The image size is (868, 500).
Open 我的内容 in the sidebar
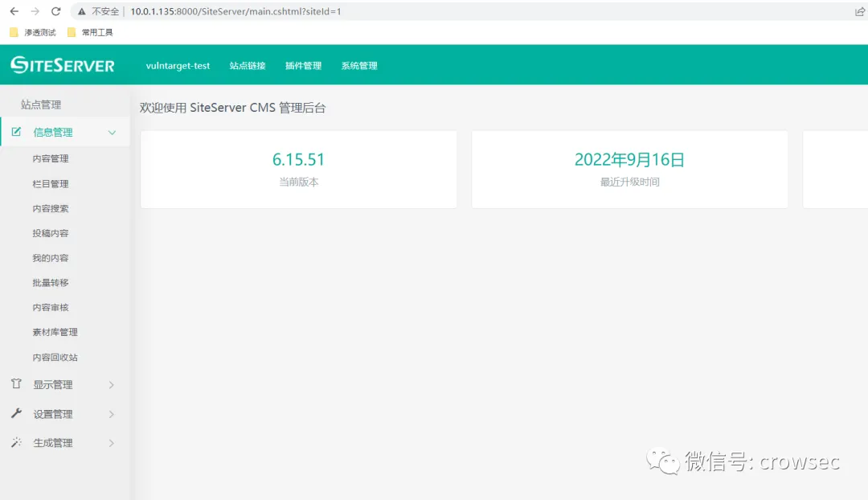[51, 257]
